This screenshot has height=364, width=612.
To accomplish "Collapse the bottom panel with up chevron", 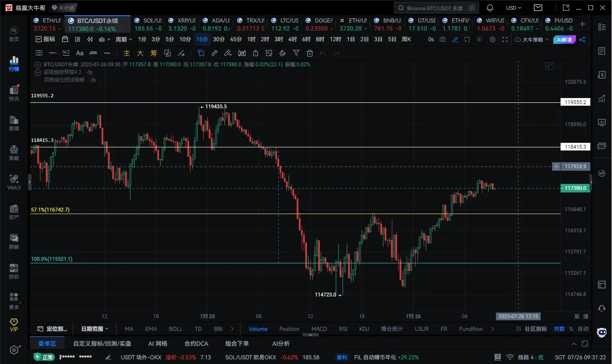I will coord(574,344).
